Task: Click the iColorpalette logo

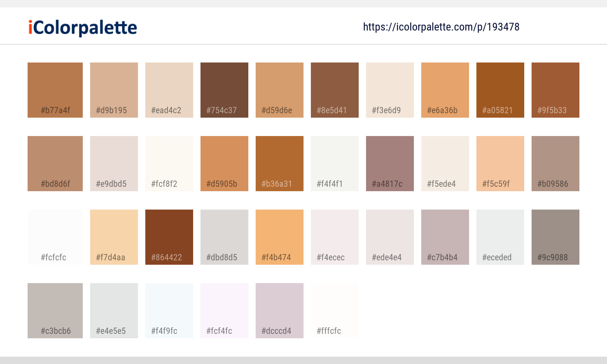Action: 82,26
